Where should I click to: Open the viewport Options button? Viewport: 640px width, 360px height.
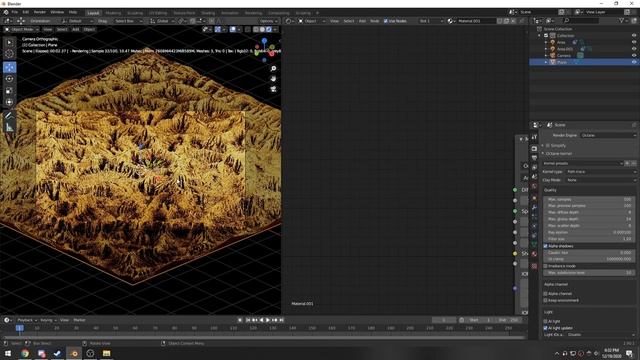268,21
